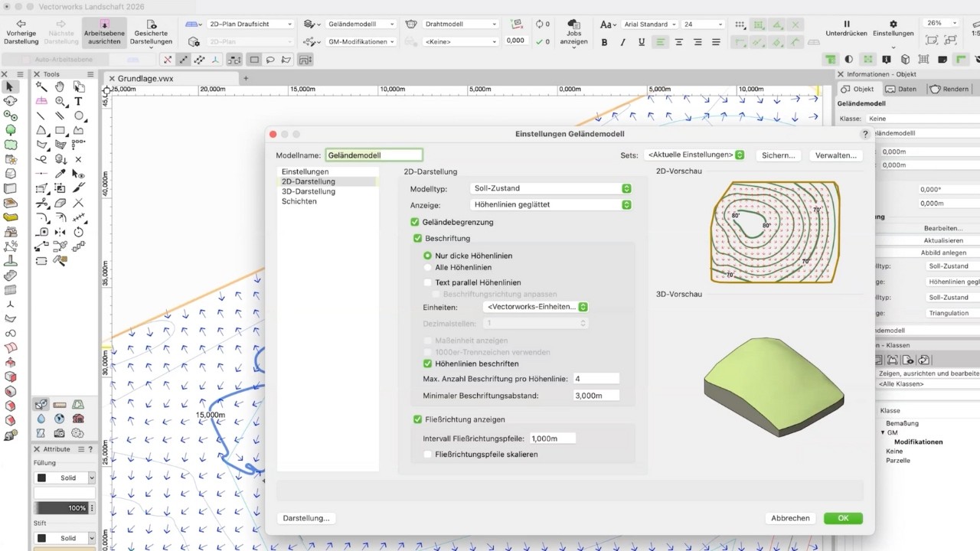This screenshot has width=980, height=551.
Task: Open the water drop toolset icon
Action: pyautogui.click(x=41, y=419)
